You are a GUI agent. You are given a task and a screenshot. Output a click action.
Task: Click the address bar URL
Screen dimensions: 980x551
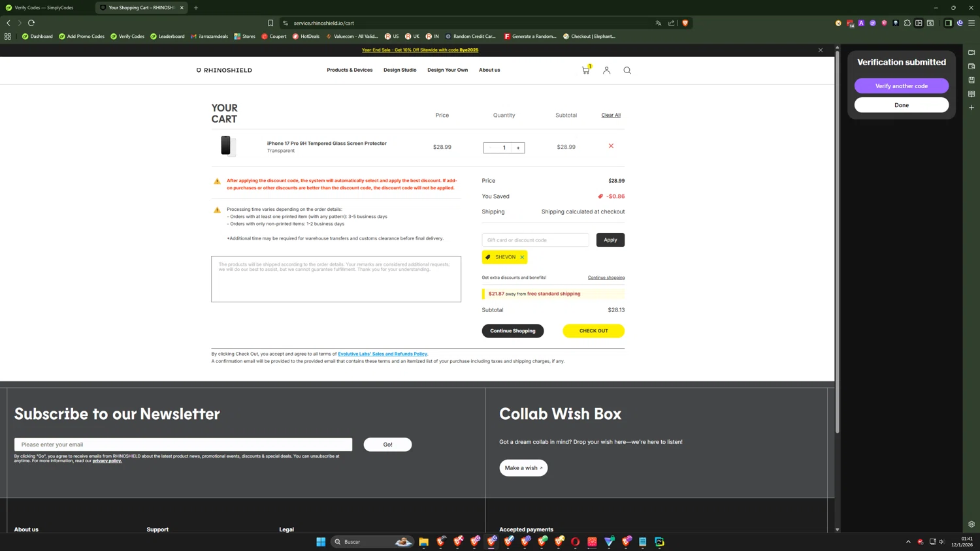323,23
